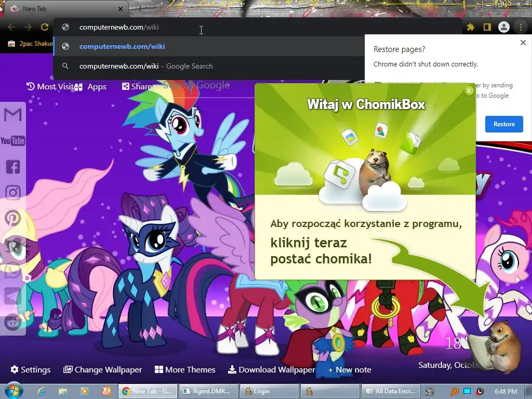Switch to the Chrome New Tab taskbar window

[x=148, y=391]
